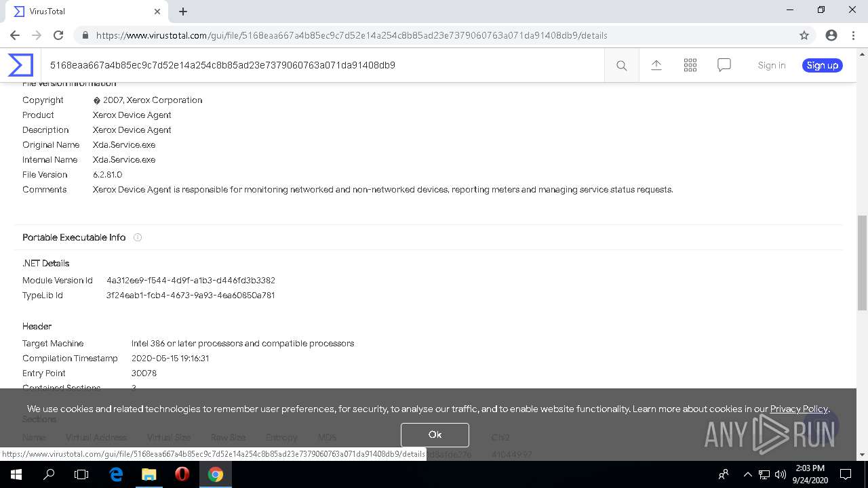Screen dimensions: 868x488
Task: Show hidden system tray icons
Action: 747,474
